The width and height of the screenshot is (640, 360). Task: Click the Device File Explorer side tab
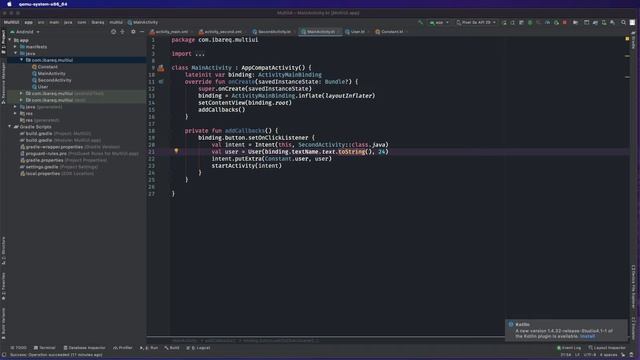tap(633, 287)
